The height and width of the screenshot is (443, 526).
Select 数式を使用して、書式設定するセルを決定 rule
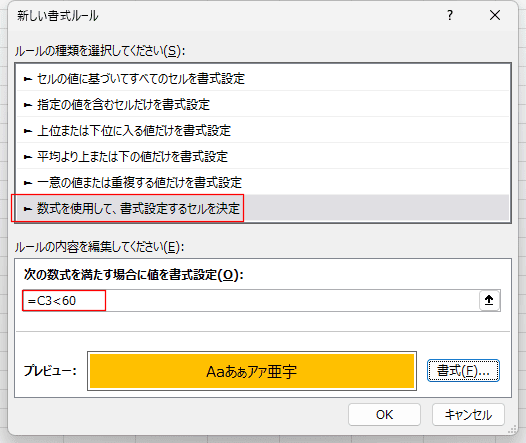(x=263, y=209)
